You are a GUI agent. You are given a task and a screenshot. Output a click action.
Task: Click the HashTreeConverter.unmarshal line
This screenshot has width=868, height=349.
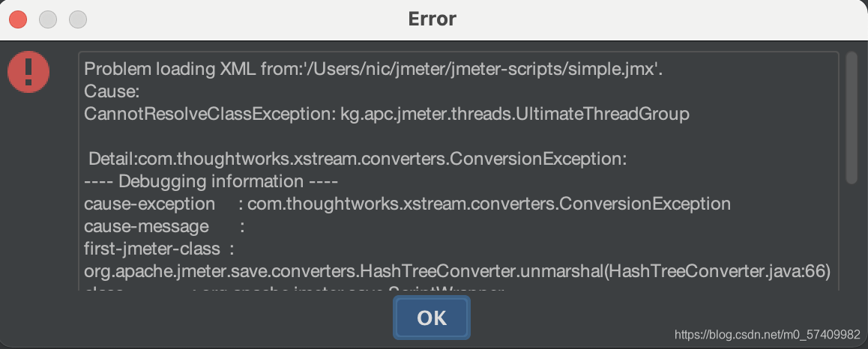pos(457,272)
